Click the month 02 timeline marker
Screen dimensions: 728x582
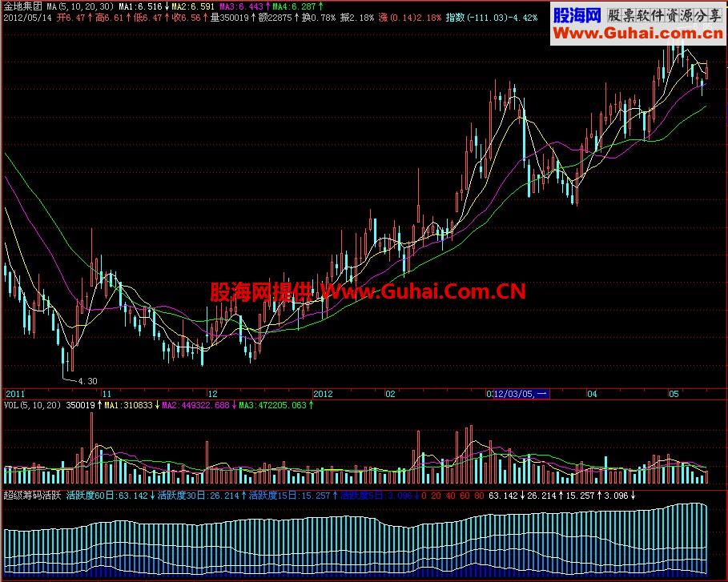click(391, 394)
